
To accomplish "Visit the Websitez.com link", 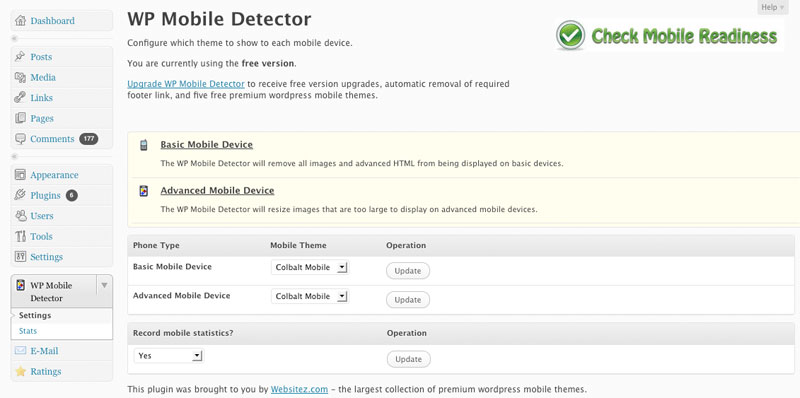I will point(299,389).
